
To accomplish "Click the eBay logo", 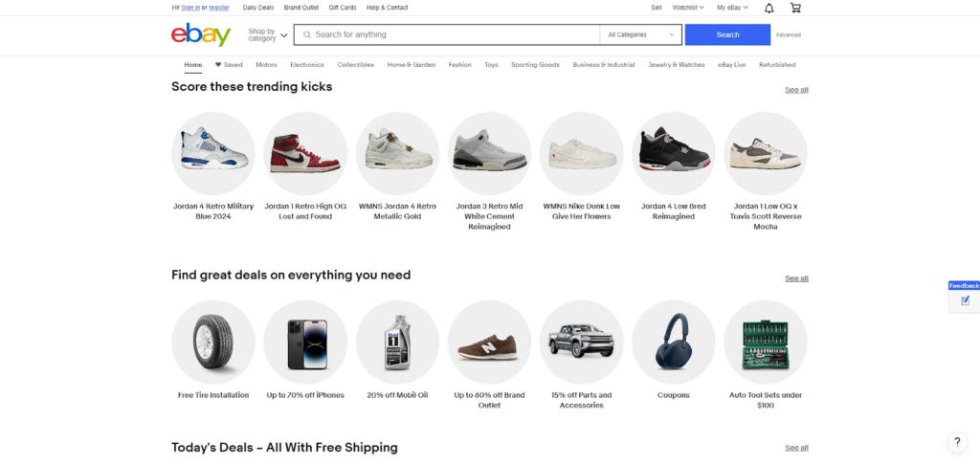I will tap(201, 35).
